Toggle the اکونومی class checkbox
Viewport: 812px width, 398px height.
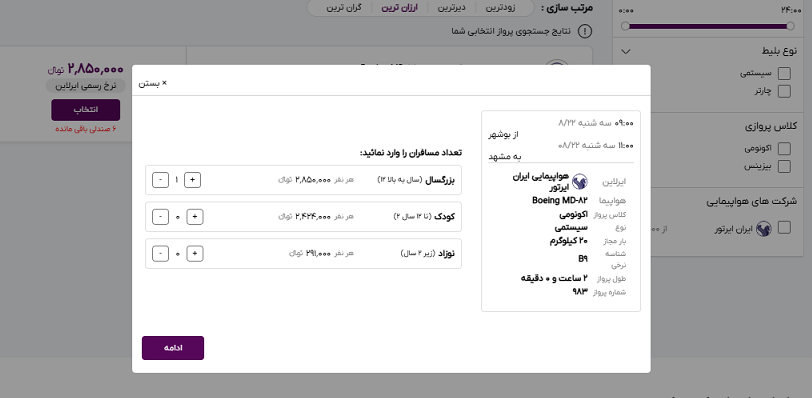(x=785, y=149)
